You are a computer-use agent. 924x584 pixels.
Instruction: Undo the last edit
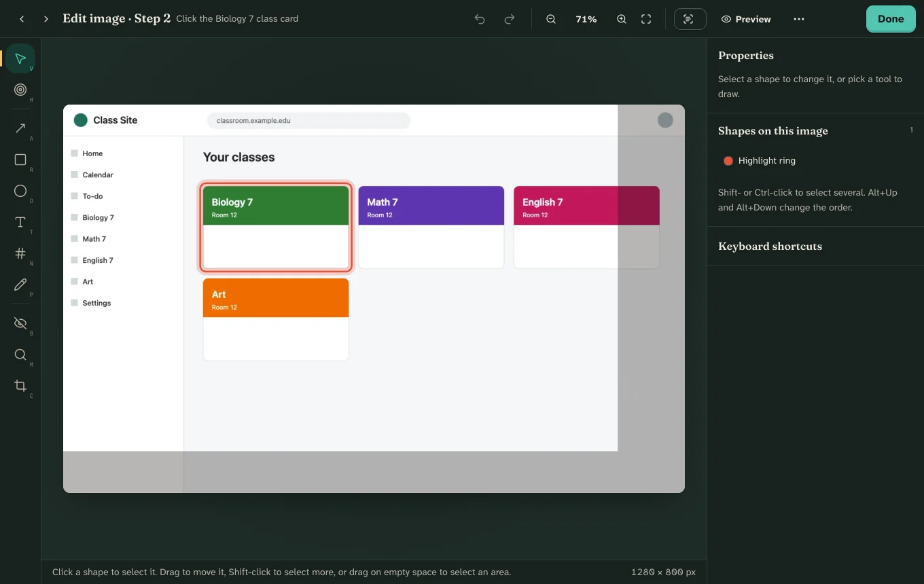[480, 19]
